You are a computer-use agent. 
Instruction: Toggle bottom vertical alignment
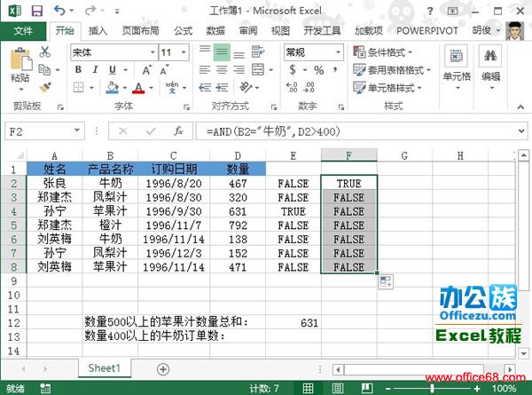pyautogui.click(x=239, y=53)
